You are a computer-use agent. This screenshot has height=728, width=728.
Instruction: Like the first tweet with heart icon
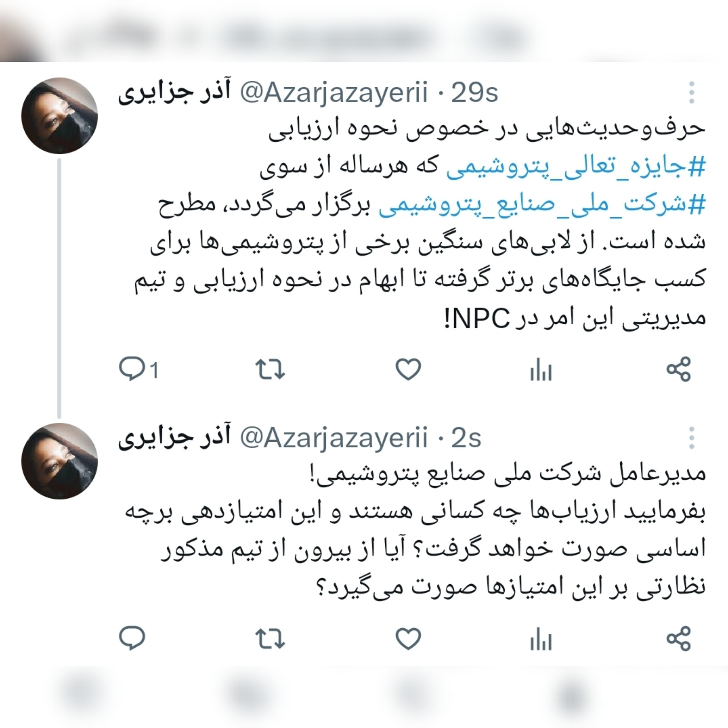408,369
